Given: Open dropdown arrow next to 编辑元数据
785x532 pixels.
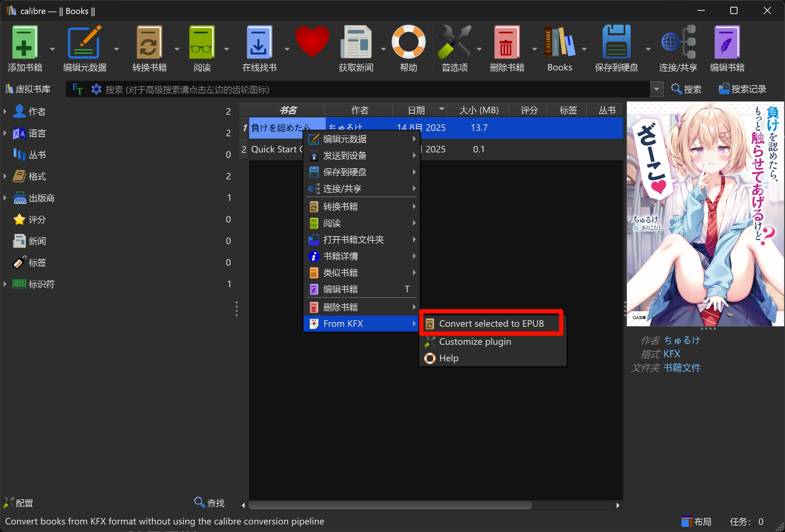Looking at the screenshot, I should coord(116,49).
